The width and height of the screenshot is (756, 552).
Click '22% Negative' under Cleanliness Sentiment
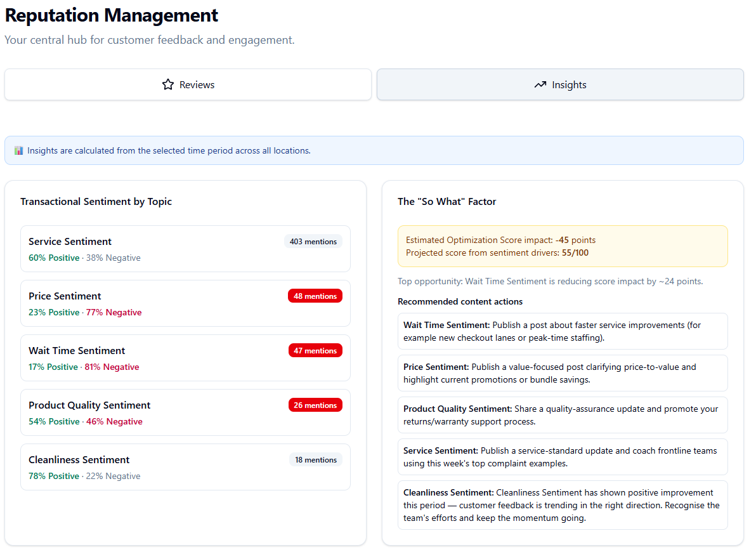(114, 476)
